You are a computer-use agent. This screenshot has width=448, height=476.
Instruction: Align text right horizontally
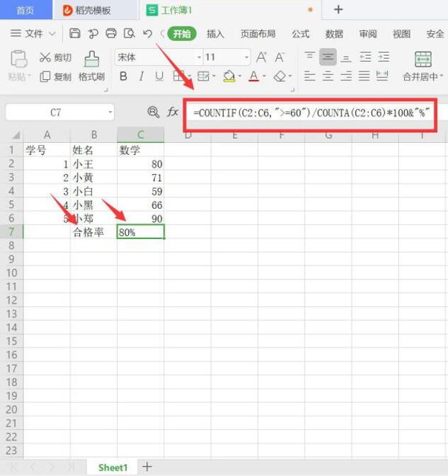click(x=346, y=76)
